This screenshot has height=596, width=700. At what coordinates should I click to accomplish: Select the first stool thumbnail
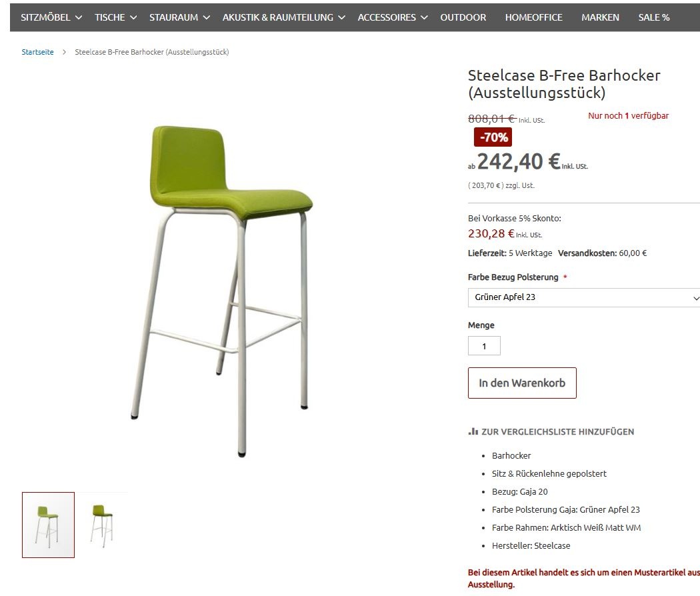(x=48, y=525)
